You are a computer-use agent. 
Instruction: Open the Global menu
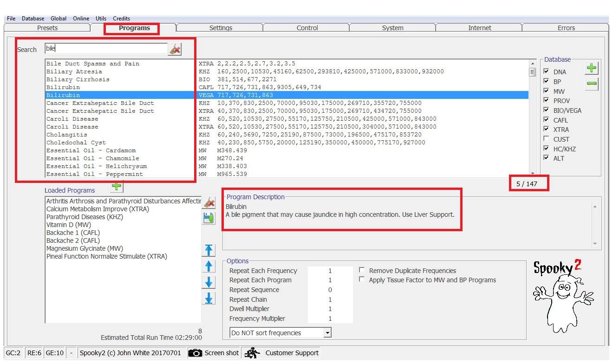tap(59, 19)
